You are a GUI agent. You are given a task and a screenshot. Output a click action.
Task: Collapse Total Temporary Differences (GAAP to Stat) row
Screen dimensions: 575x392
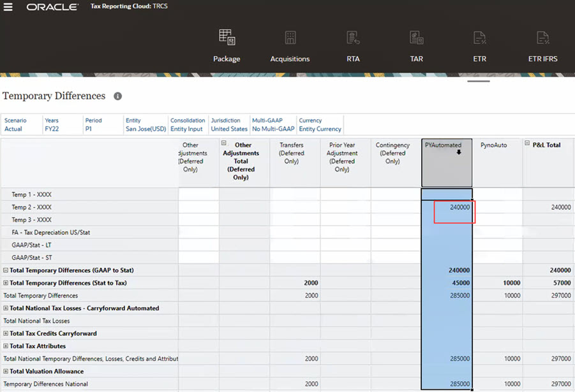[6, 270]
